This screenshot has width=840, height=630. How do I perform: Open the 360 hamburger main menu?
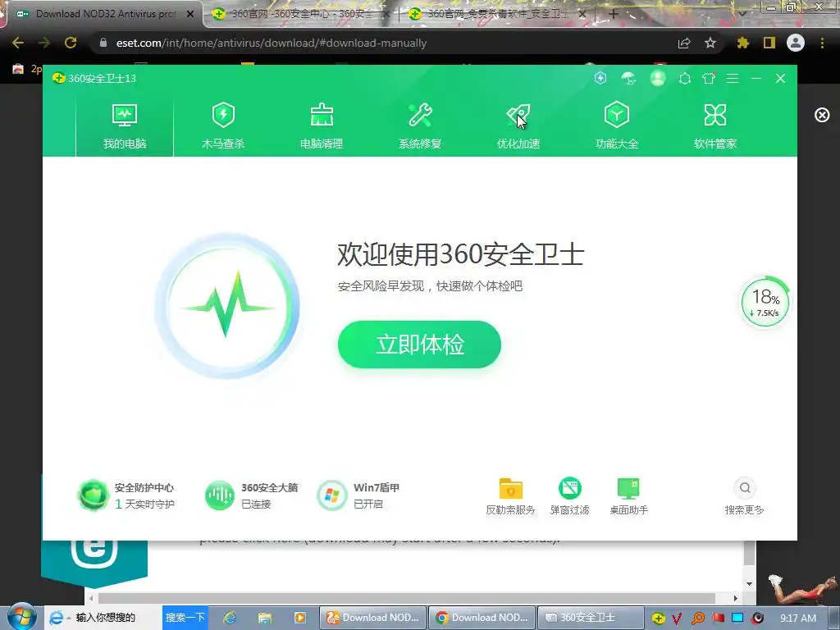tap(733, 79)
